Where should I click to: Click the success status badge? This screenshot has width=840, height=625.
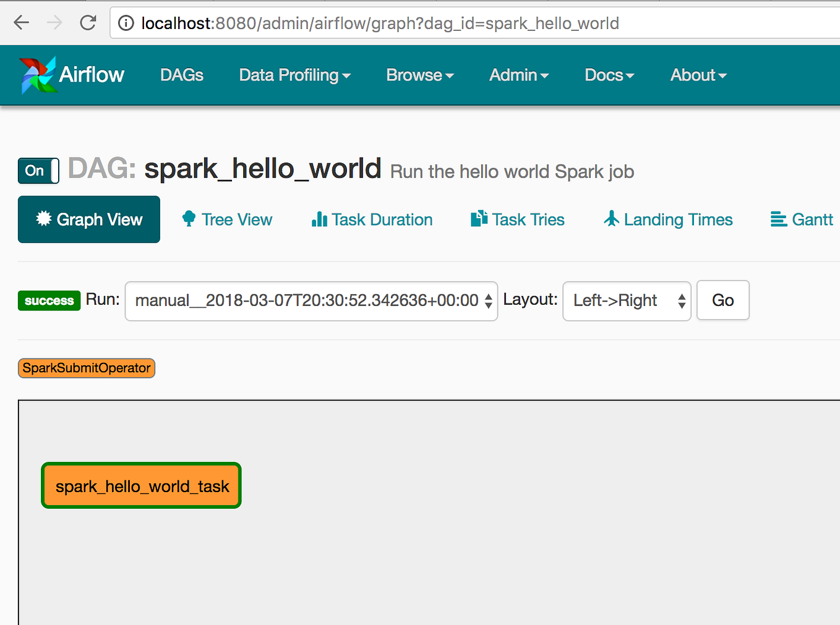[x=49, y=301]
